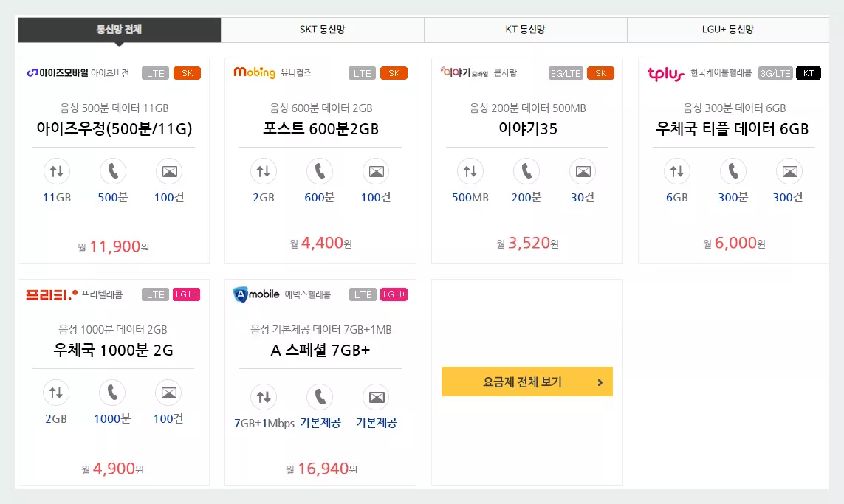The image size is (844, 504).
Task: Click the SK badge on the 포스트 card
Action: point(394,72)
